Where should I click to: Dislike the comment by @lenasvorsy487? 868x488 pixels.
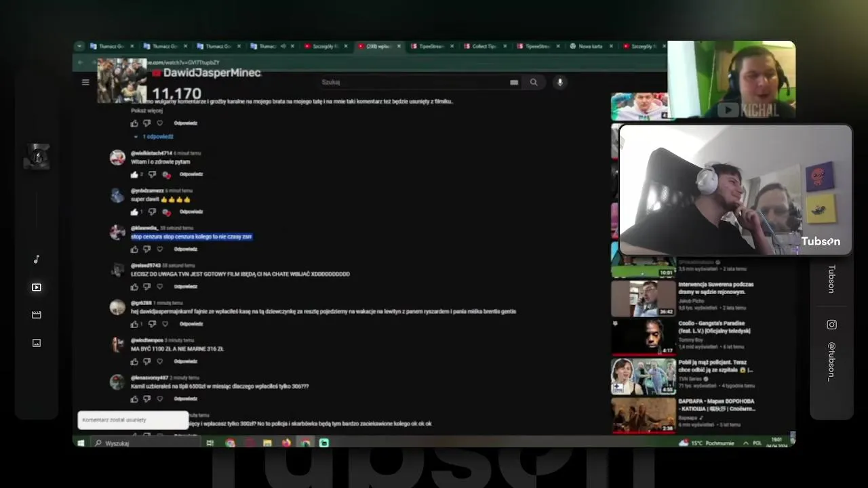[146, 399]
